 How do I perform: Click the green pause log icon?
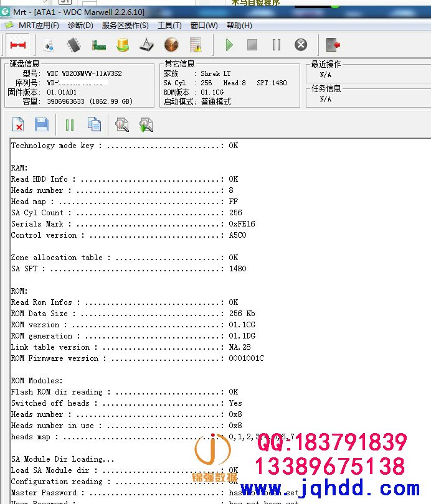70,125
